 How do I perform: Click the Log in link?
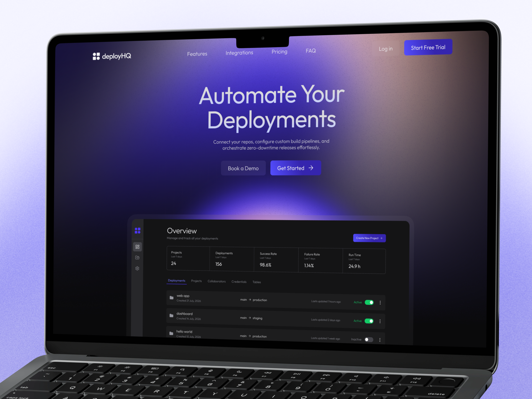386,49
